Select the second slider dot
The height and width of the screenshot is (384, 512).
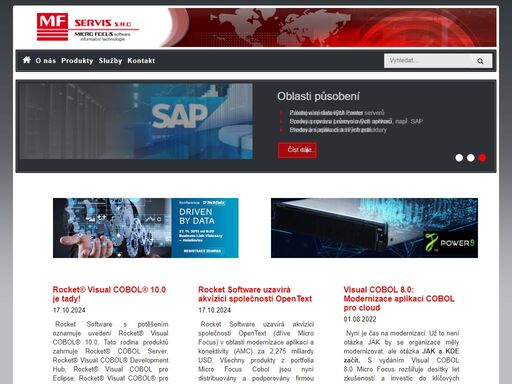(x=471, y=158)
